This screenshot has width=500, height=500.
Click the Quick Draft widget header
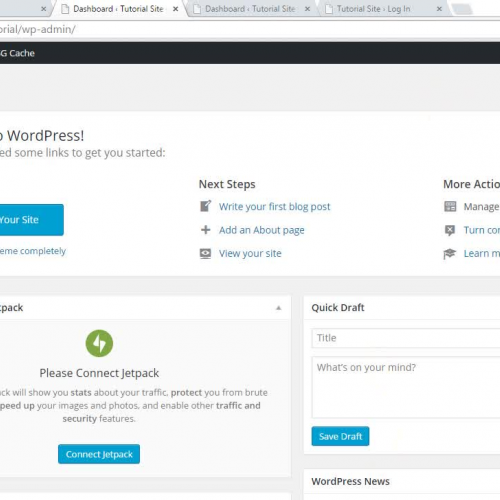[402, 307]
